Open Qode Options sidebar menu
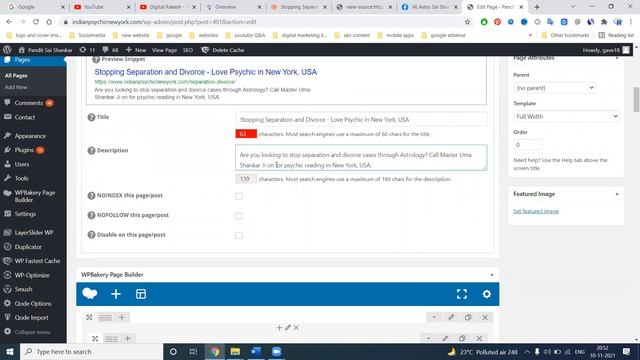Viewport: 640px width, 360px height. (x=33, y=303)
